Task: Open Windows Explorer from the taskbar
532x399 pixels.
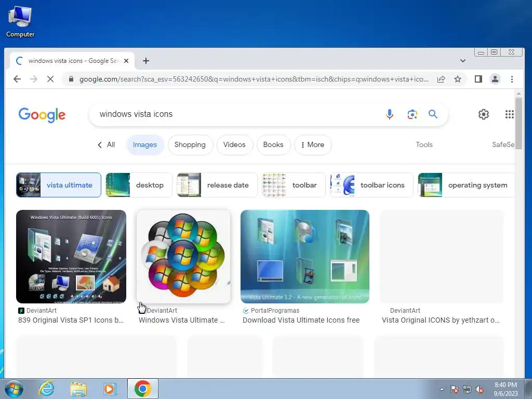Action: [x=78, y=389]
